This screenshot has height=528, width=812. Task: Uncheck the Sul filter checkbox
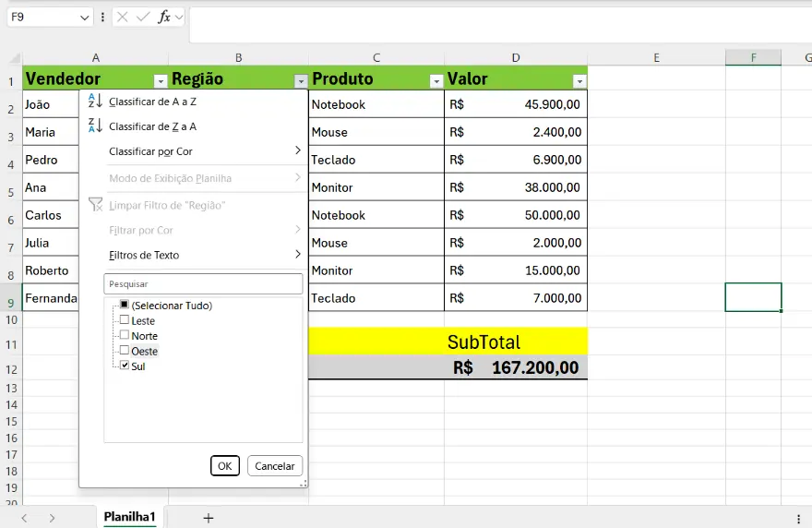coord(125,366)
